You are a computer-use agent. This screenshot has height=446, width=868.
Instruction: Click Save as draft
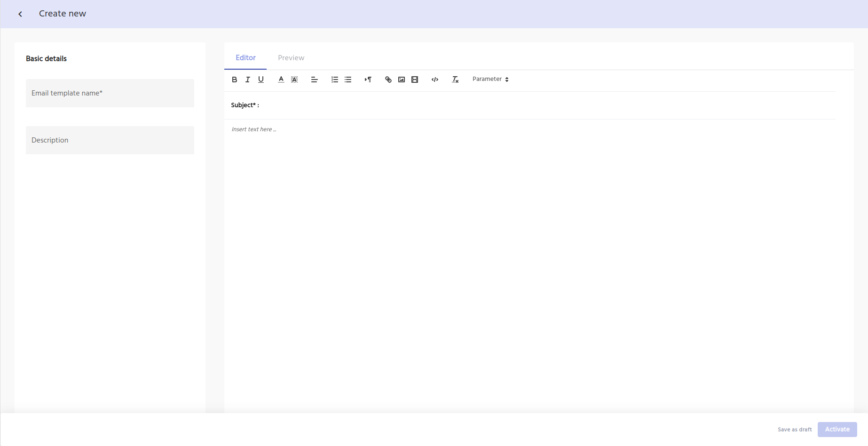(795, 430)
